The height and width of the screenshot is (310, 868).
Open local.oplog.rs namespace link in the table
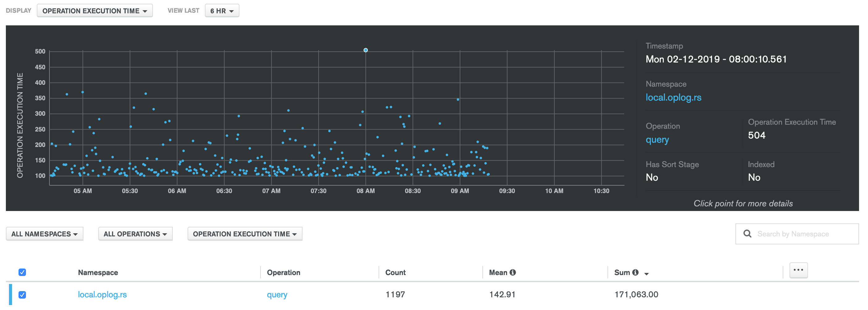[x=102, y=295]
